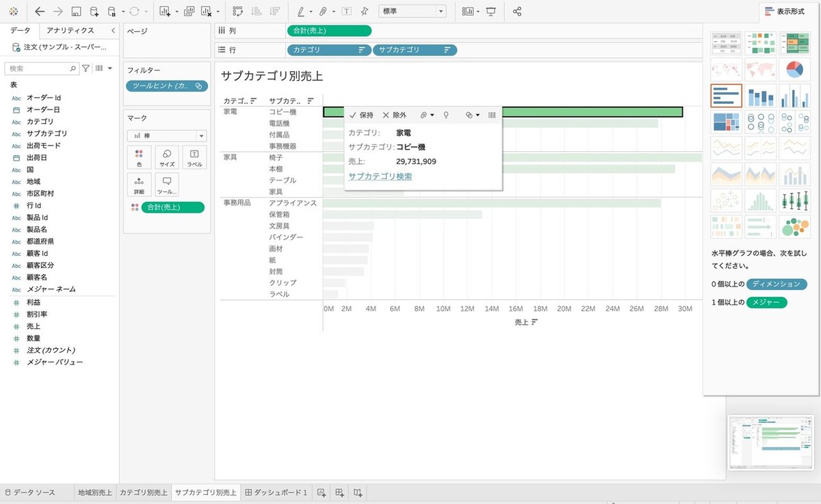The height and width of the screenshot is (504, 821).
Task: Select the pie chart in Show Me
Action: (794, 68)
